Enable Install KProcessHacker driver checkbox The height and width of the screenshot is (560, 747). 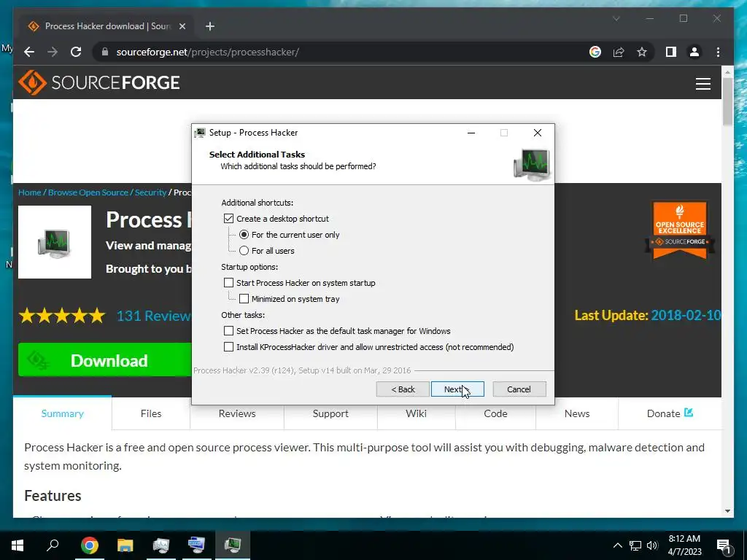click(228, 347)
